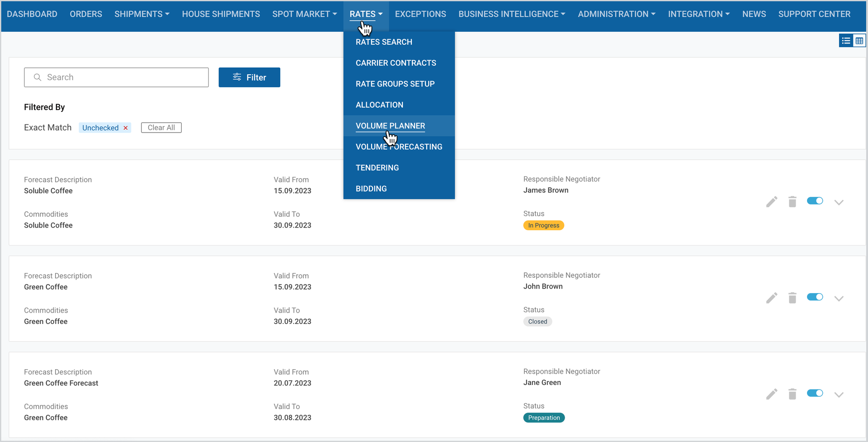Open the News page
The height and width of the screenshot is (442, 868).
coord(754,14)
